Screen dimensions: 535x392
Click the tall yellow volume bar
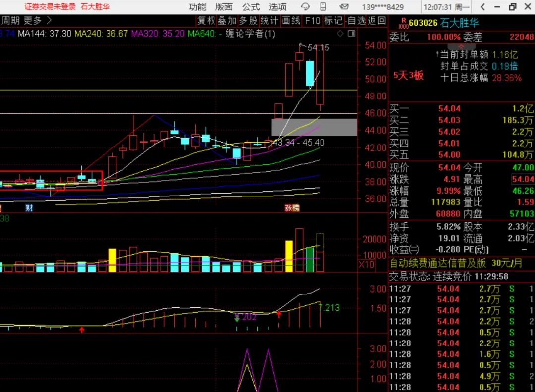tap(289, 256)
